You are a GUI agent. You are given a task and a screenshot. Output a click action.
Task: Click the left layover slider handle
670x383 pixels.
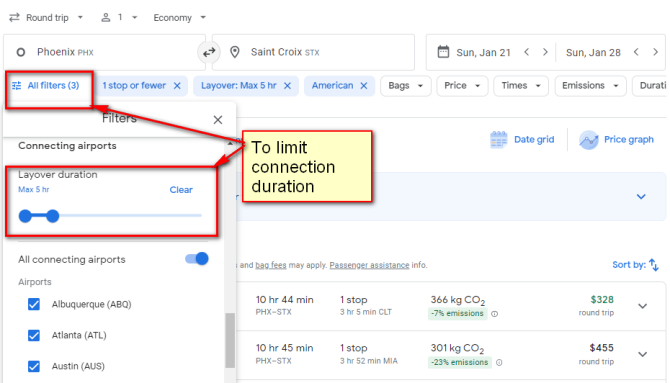pos(26,216)
